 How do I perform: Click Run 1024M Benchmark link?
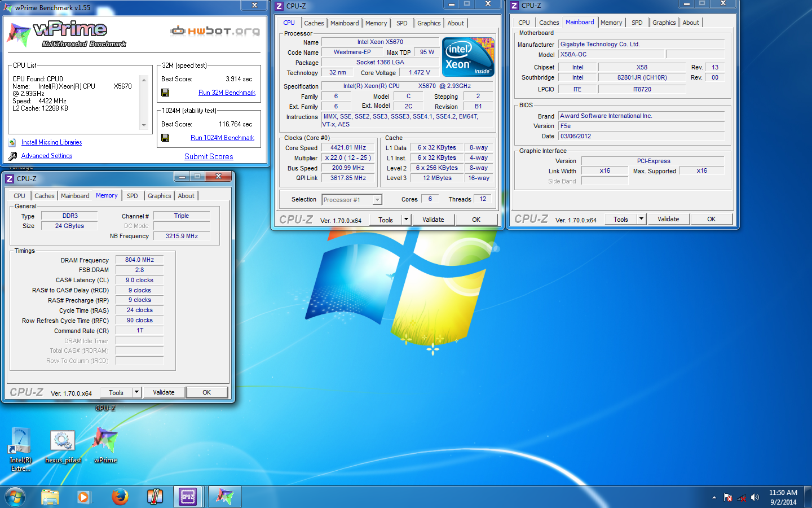pos(222,138)
